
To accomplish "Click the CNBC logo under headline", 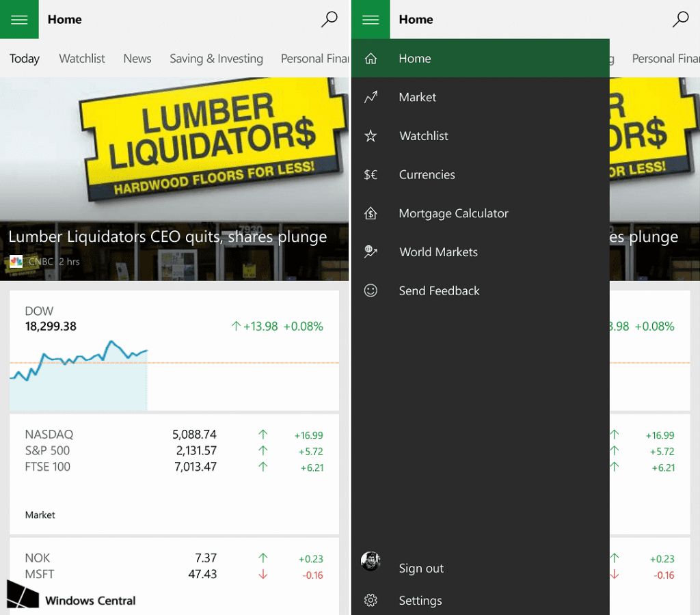I will click(x=16, y=261).
